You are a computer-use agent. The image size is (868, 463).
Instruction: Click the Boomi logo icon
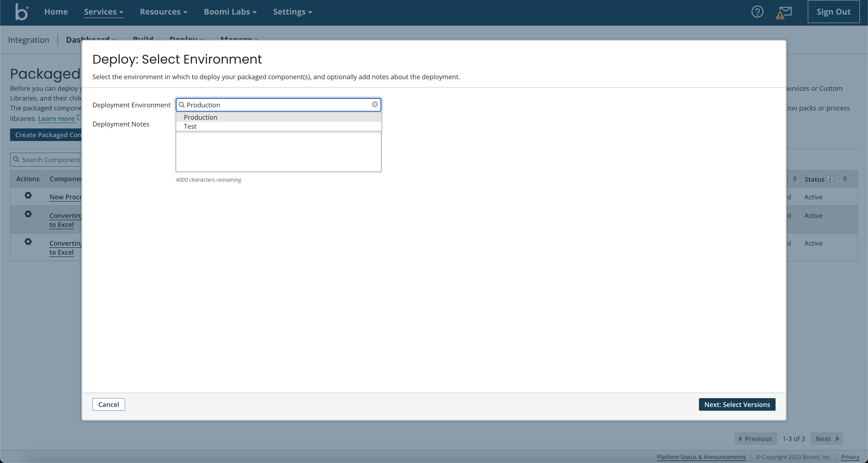(x=22, y=12)
